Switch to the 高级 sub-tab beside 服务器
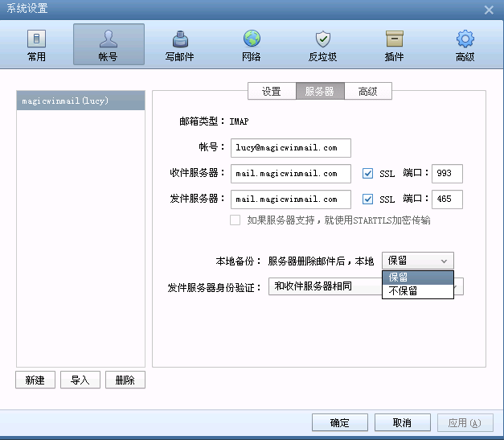 tap(368, 92)
